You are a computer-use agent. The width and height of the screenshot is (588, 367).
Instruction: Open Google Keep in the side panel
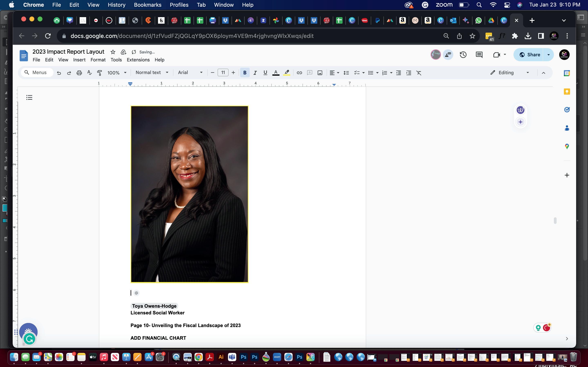point(567,92)
